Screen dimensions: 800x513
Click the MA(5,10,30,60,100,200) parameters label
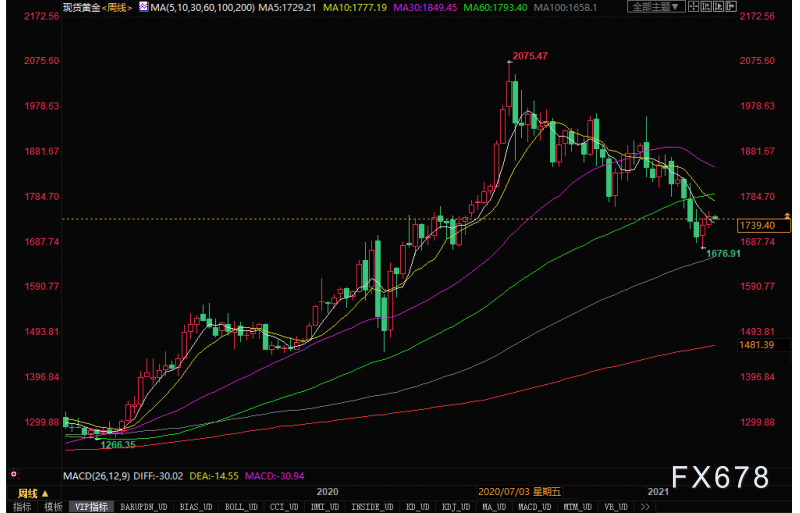click(x=203, y=8)
